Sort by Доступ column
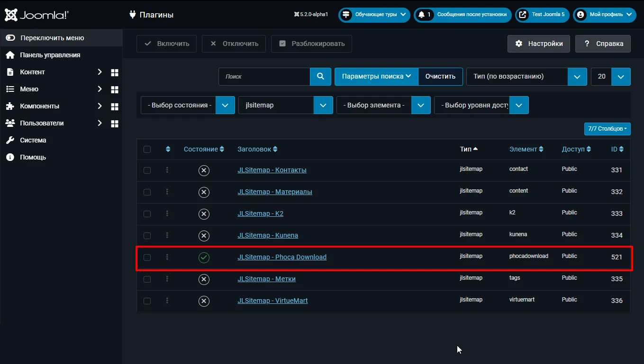The image size is (644, 364). 576,149
